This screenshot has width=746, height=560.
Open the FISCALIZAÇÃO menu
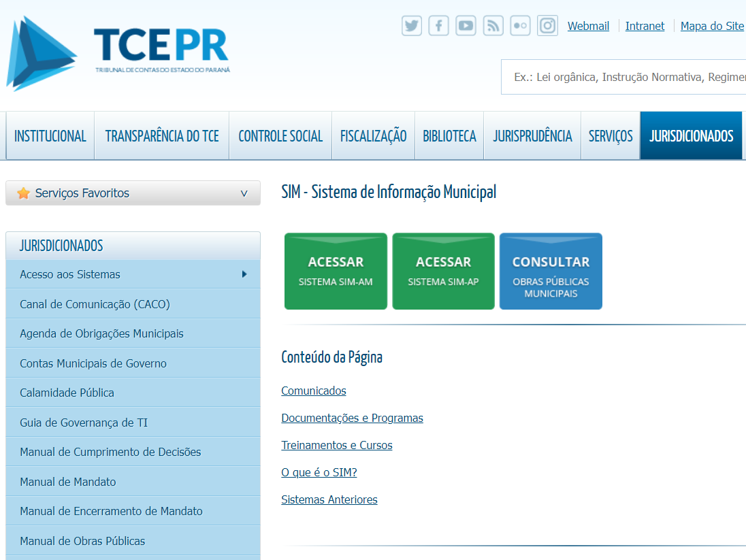[373, 136]
